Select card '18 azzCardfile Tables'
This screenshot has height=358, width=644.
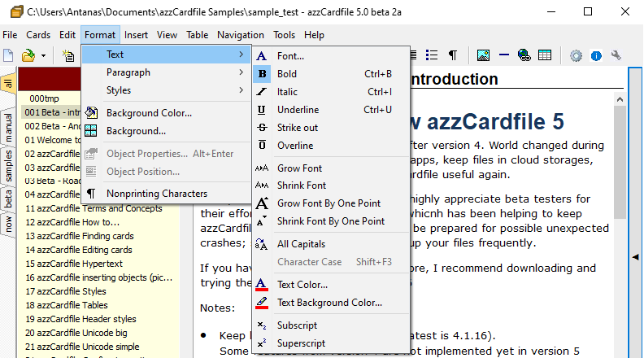pos(67,305)
